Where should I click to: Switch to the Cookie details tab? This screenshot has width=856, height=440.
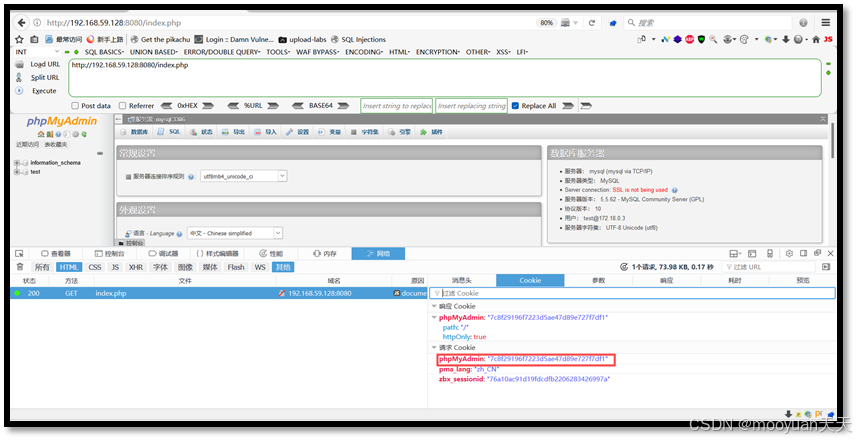click(530, 280)
